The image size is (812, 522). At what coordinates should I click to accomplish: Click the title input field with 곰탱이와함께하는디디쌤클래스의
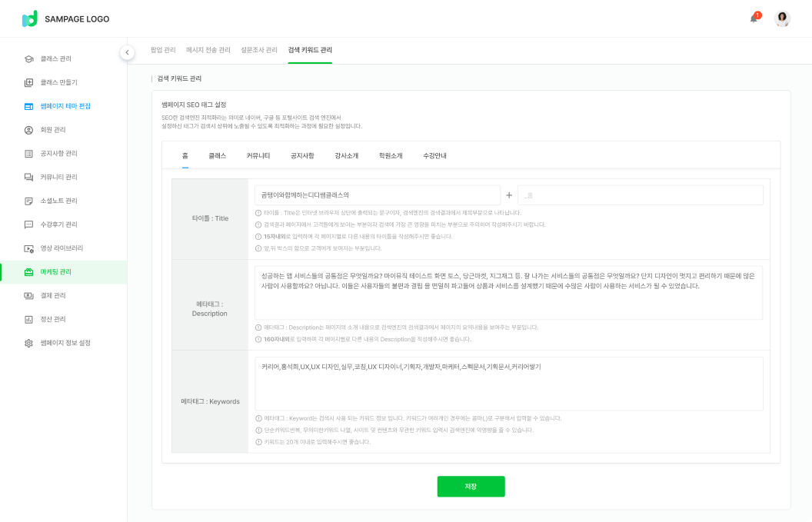377,195
